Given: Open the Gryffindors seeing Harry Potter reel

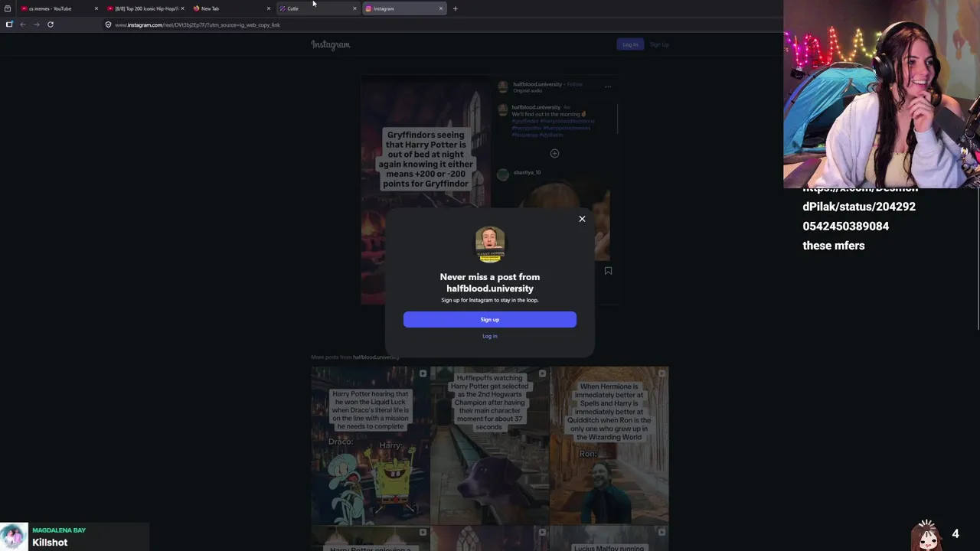Looking at the screenshot, I should (x=426, y=190).
